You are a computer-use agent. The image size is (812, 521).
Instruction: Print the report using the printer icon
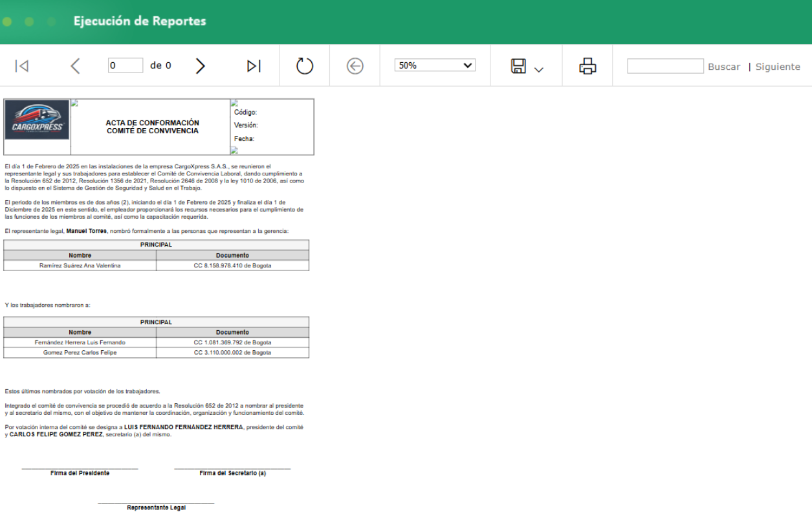(x=587, y=66)
